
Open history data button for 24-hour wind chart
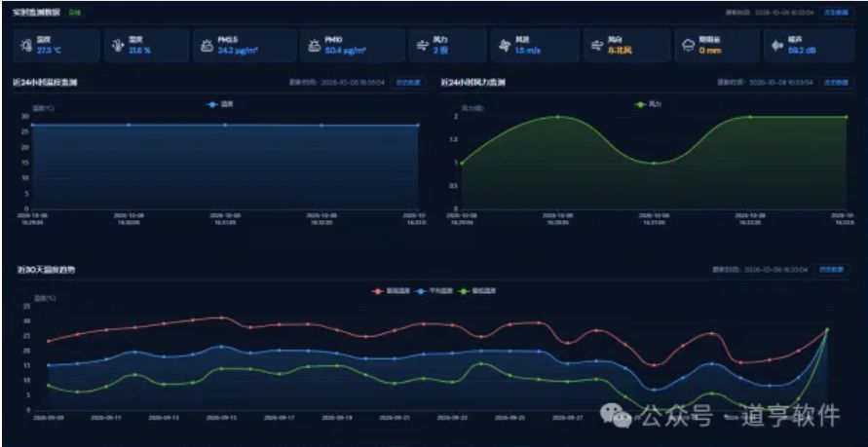click(836, 83)
